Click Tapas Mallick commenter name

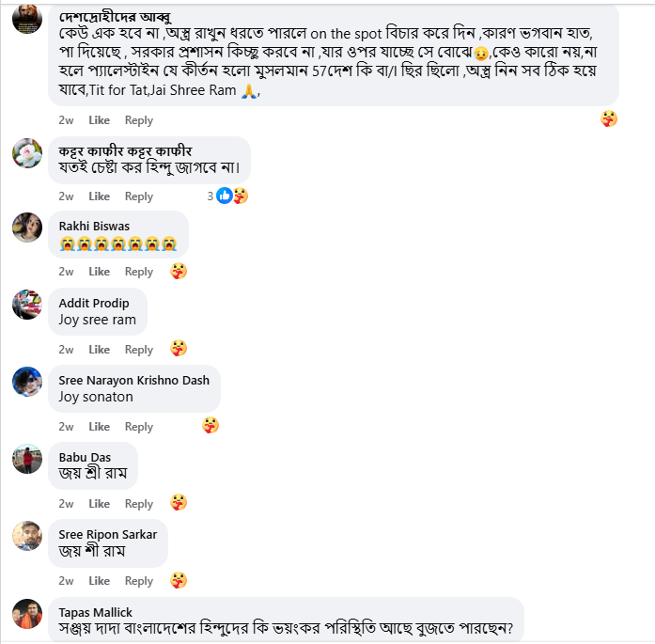coord(95,612)
